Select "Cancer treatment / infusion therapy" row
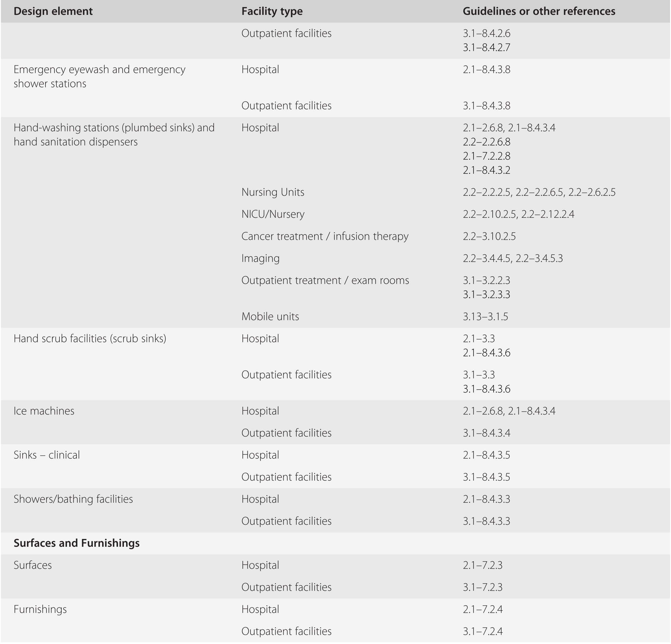 pos(325,236)
